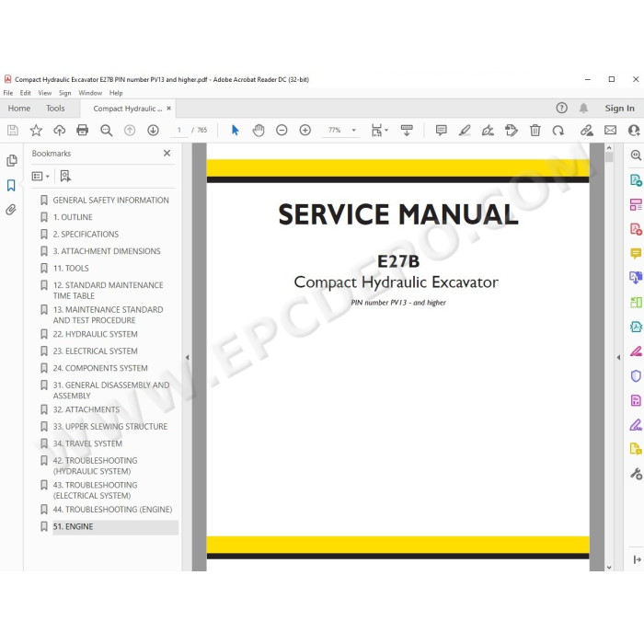644x644 pixels.
Task: Star this file as favorite
Action: pyautogui.click(x=36, y=131)
